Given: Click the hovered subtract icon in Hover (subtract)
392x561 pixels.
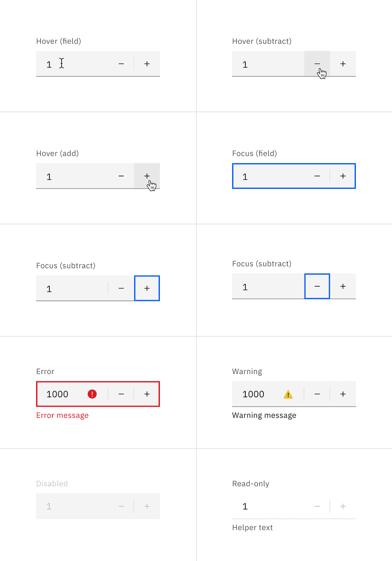Looking at the screenshot, I should [x=317, y=64].
